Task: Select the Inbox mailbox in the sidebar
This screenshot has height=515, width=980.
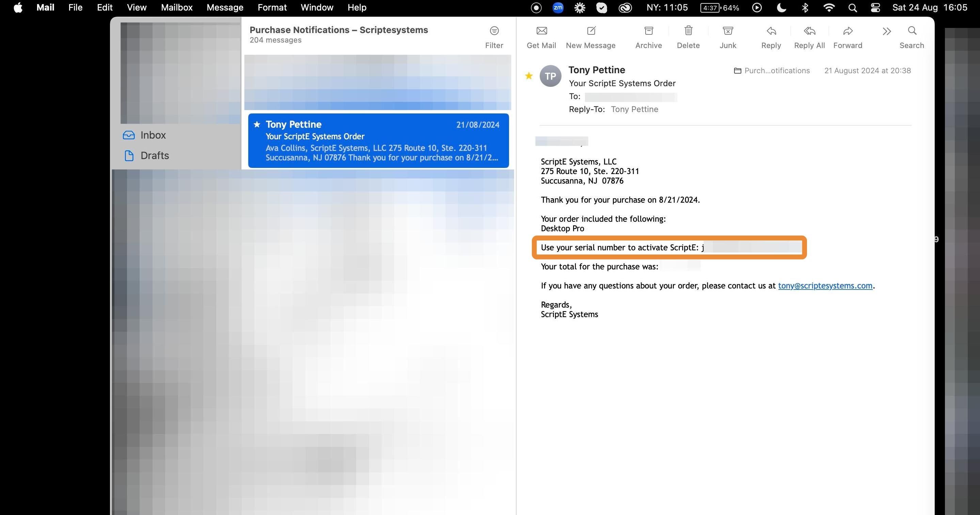Action: 153,135
